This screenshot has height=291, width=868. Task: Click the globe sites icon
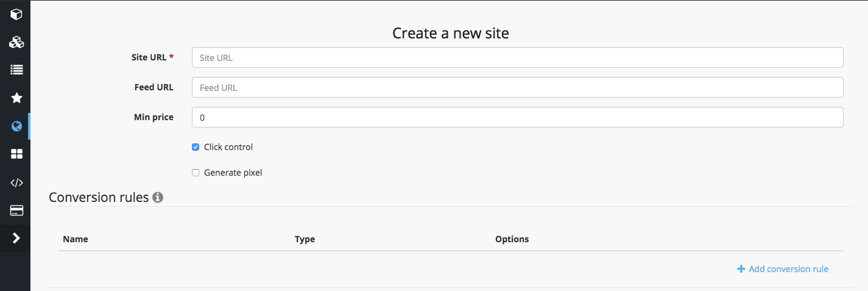[x=16, y=126]
